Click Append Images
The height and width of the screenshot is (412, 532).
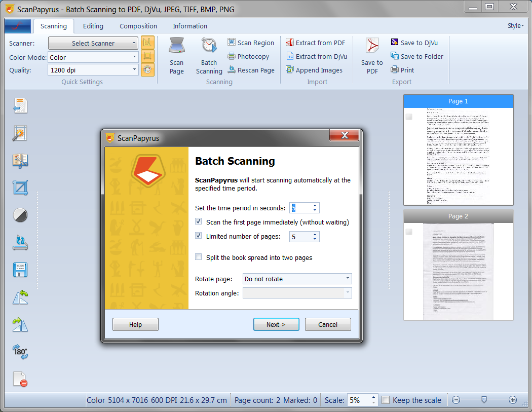point(314,70)
